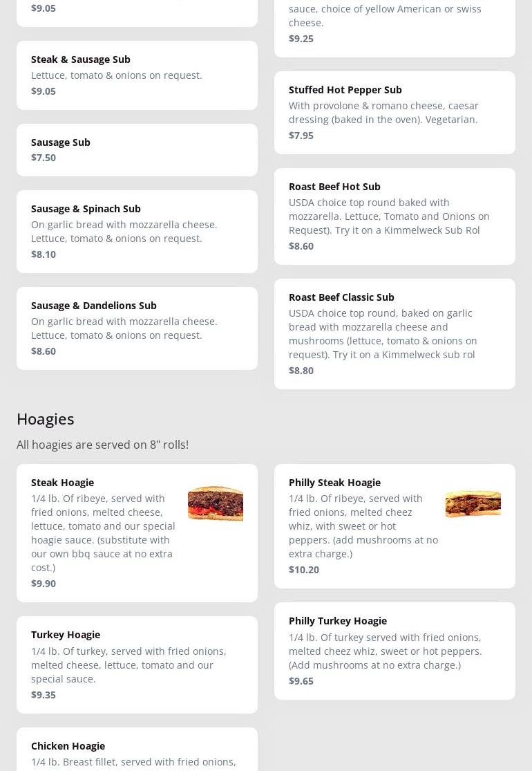Open the Turkey Hoagie item
Image resolution: width=532 pixels, height=771 pixels.
(x=137, y=664)
